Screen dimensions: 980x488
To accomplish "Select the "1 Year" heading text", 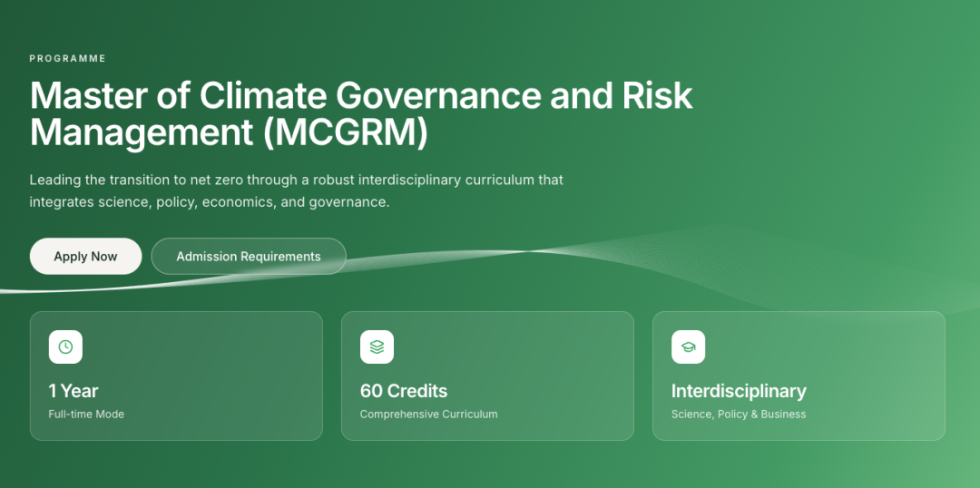I will pyautogui.click(x=73, y=391).
